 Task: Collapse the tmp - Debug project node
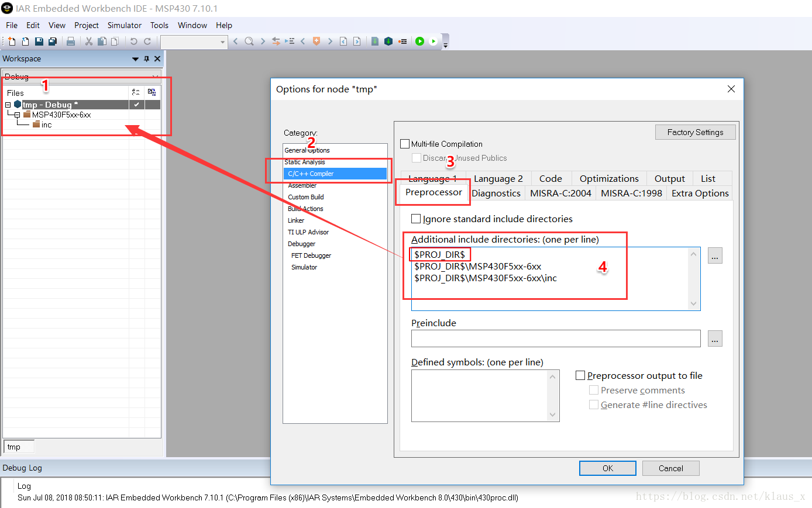pos(8,105)
